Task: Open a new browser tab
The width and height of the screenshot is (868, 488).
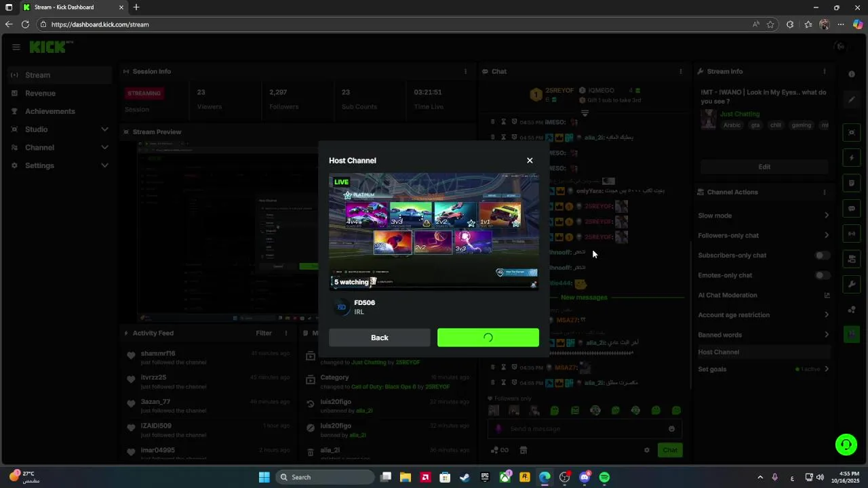Action: pyautogui.click(x=136, y=7)
